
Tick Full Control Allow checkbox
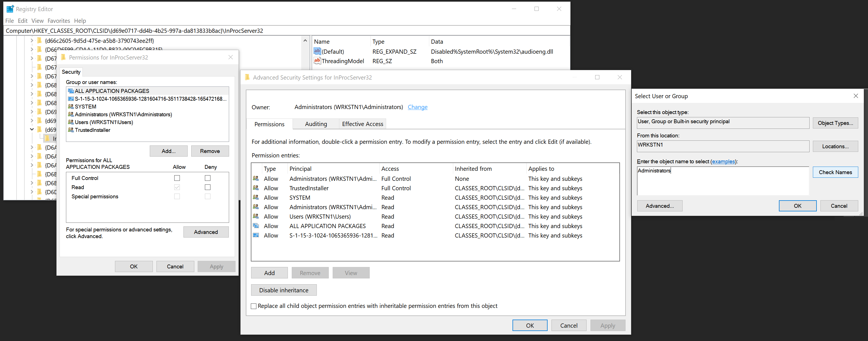(x=177, y=178)
